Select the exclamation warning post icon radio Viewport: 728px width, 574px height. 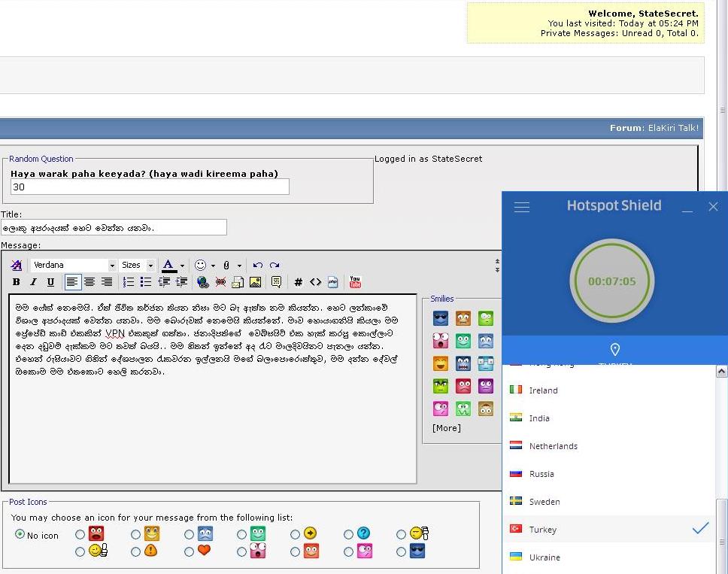[x=135, y=551]
